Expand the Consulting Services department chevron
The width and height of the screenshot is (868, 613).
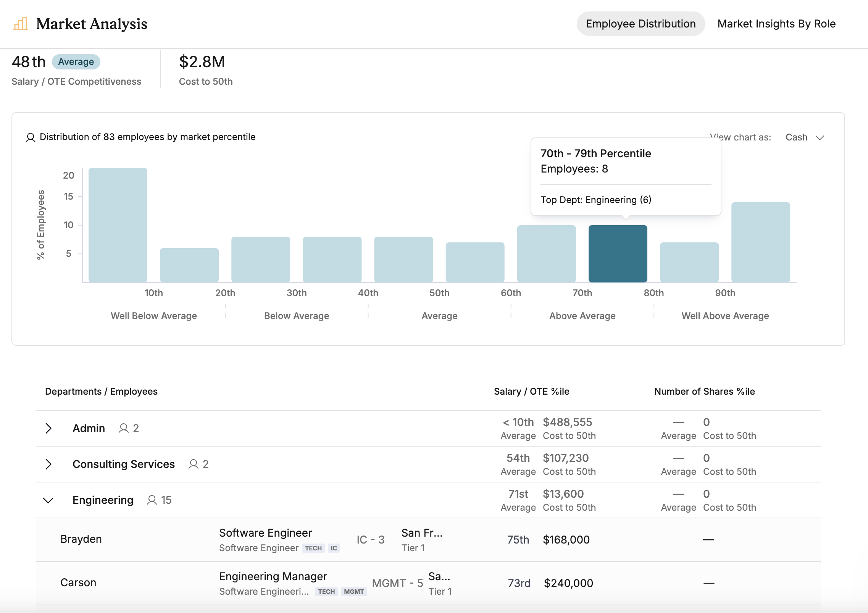click(48, 464)
